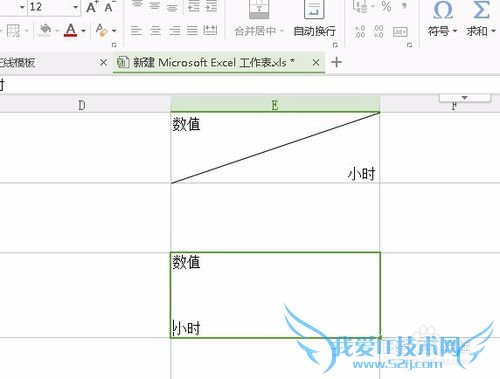Click the Omega symbol icon
Screen dimensions: 500x379
(443, 10)
